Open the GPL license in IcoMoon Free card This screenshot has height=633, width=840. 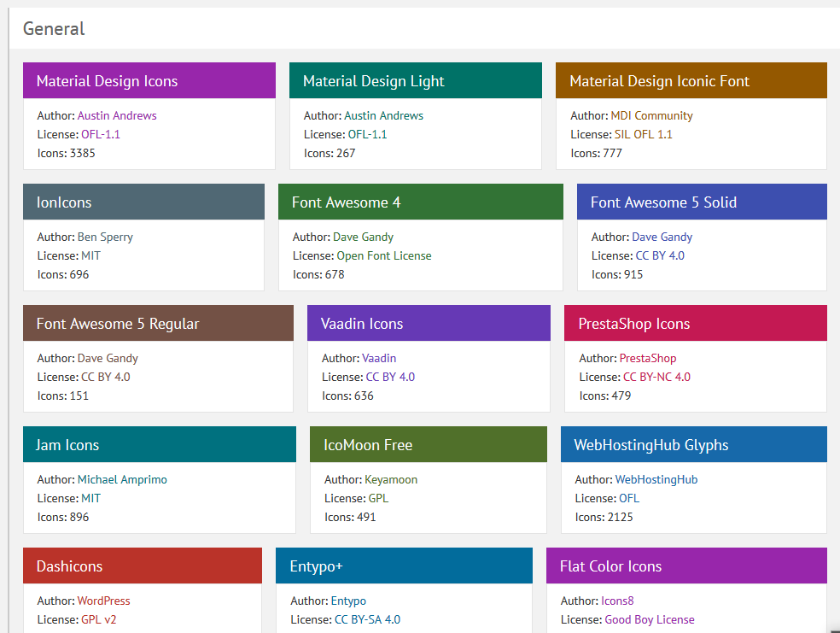(379, 498)
